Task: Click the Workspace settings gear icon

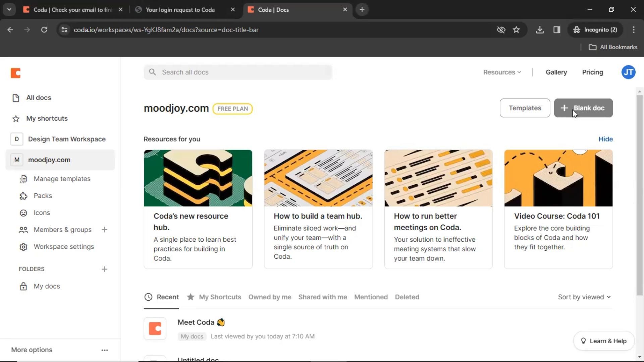Action: pyautogui.click(x=23, y=247)
